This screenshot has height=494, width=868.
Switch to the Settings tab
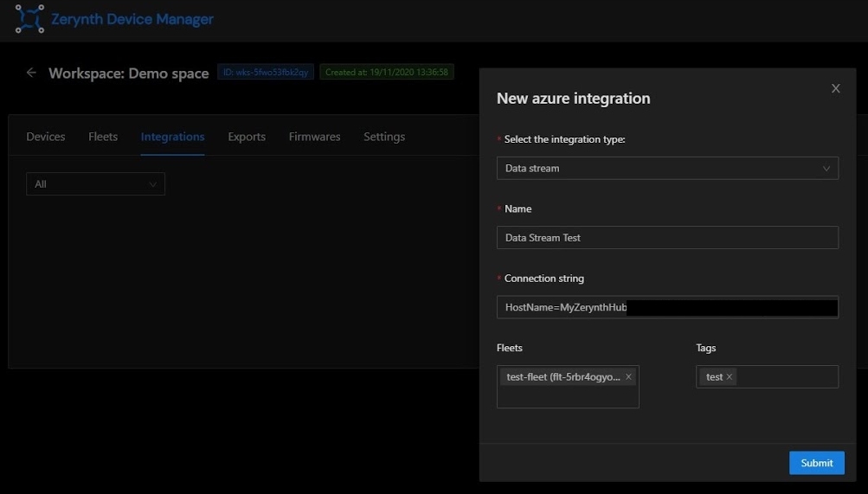click(x=384, y=137)
